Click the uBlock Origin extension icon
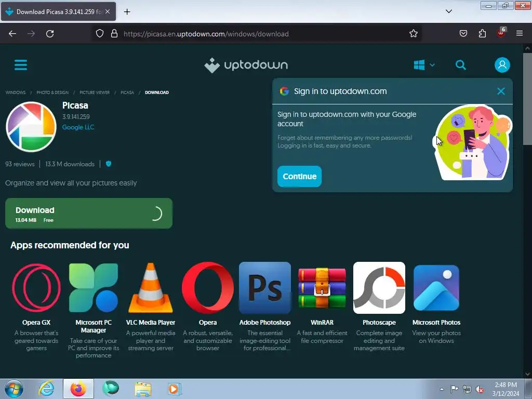 [501, 33]
